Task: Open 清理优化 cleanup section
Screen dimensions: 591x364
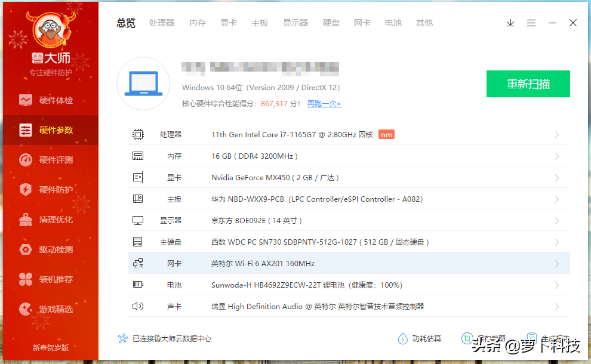Action: pyautogui.click(x=51, y=220)
